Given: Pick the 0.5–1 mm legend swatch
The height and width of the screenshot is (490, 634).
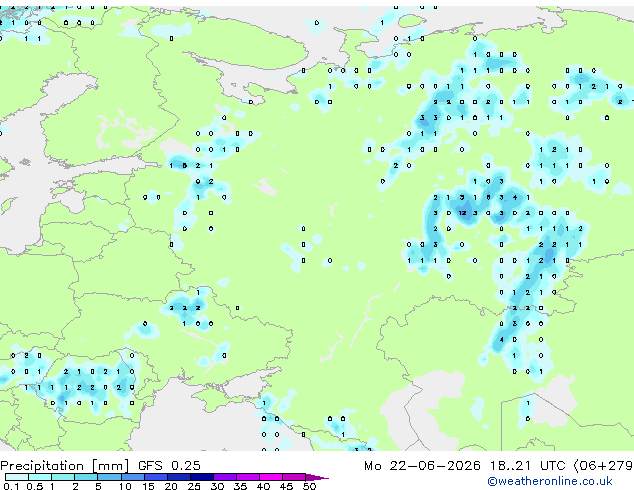Looking at the screenshot, I should 40,477.
